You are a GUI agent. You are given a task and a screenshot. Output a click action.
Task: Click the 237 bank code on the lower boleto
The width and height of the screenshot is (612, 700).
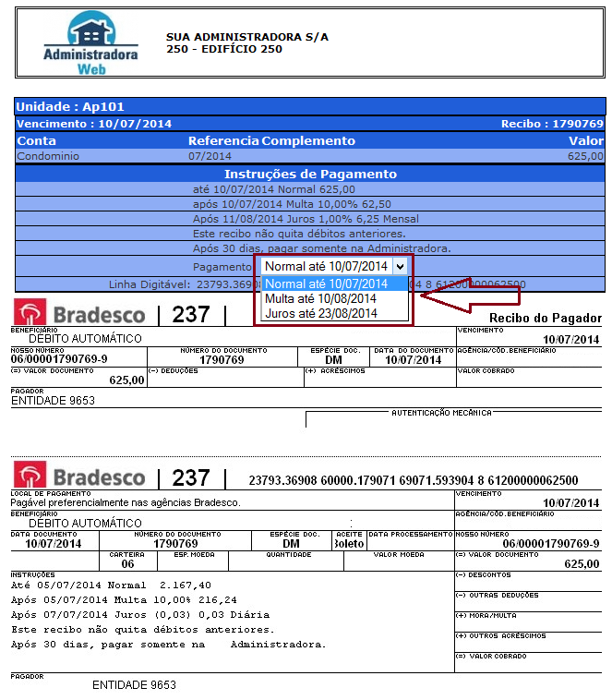[x=191, y=477]
